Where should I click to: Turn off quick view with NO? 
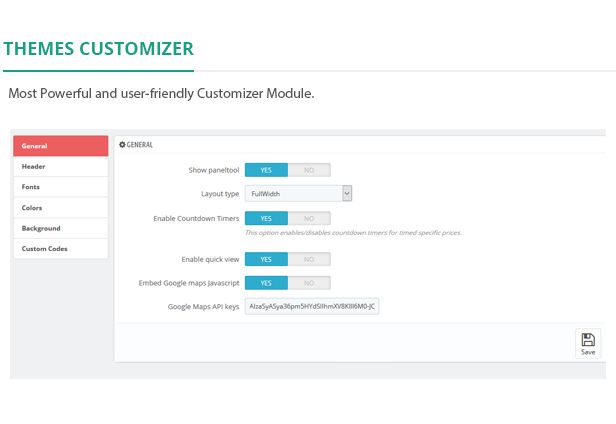coord(309,259)
